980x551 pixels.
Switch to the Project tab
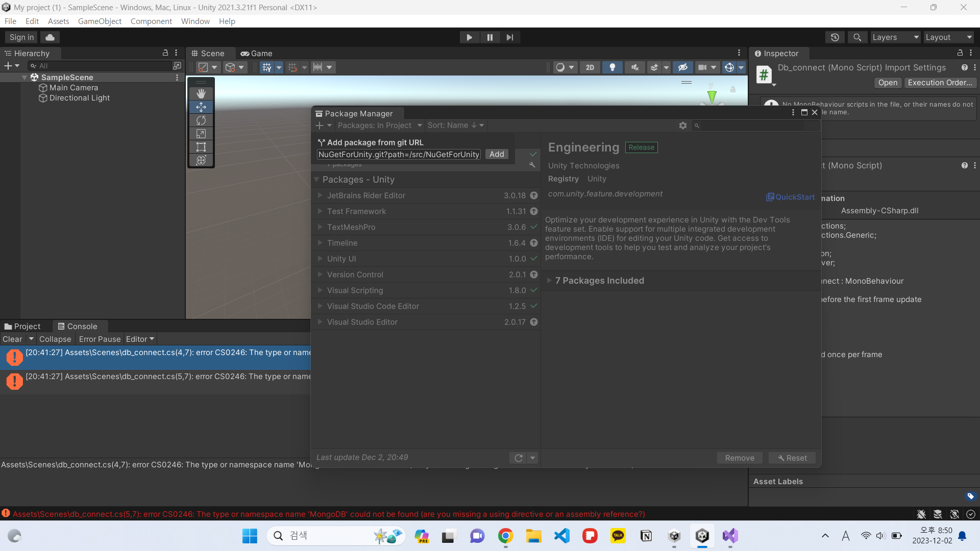(x=22, y=327)
